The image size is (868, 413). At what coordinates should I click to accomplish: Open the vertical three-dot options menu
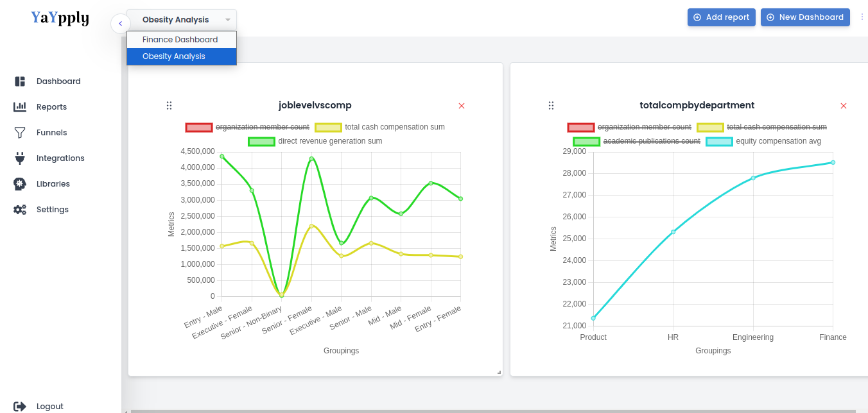[862, 17]
